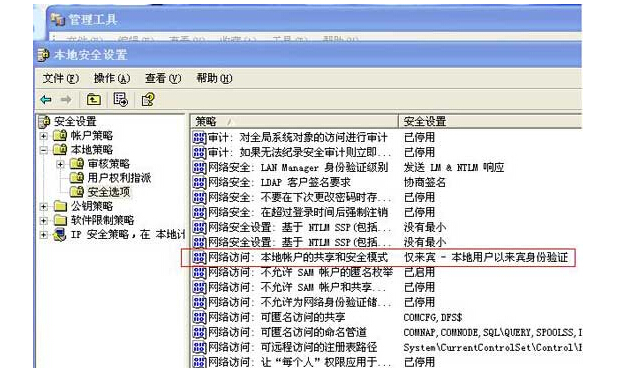The height and width of the screenshot is (375, 636).
Task: Click the Up One Level folder icon
Action: [x=94, y=99]
